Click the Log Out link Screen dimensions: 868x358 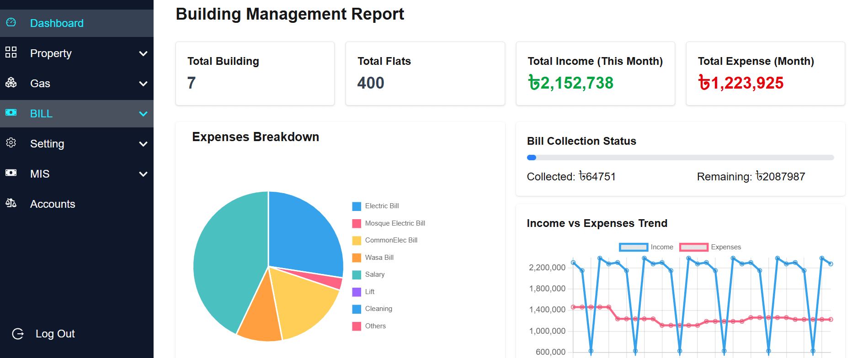coord(55,334)
